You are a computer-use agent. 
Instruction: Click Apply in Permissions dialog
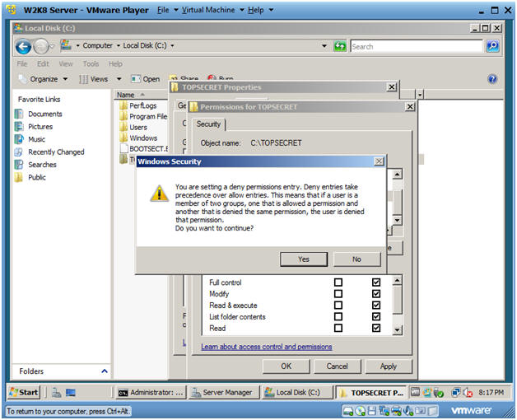pos(389,366)
